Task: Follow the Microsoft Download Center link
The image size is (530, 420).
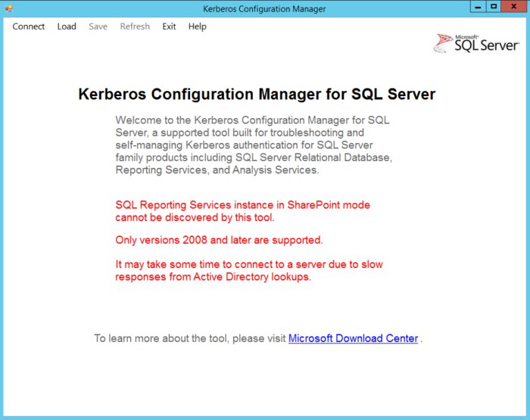Action: 354,338
